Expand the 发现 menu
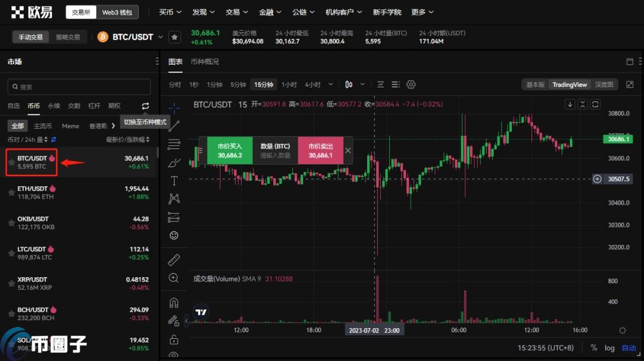This screenshot has height=361, width=644. point(203,13)
